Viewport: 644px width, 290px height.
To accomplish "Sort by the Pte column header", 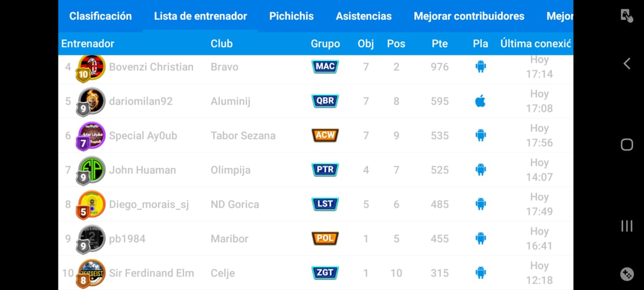I will pyautogui.click(x=440, y=44).
